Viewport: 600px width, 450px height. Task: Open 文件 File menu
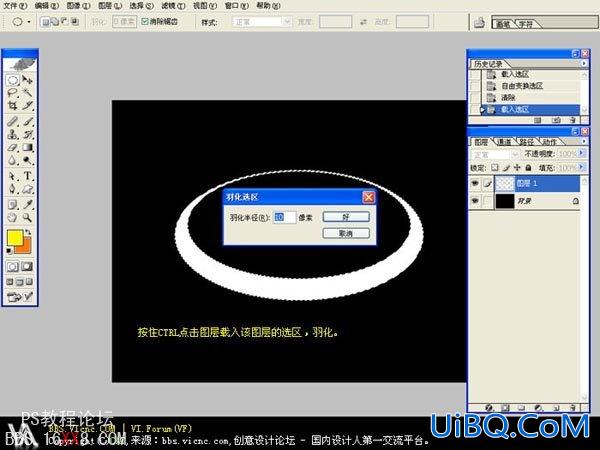(x=15, y=5)
